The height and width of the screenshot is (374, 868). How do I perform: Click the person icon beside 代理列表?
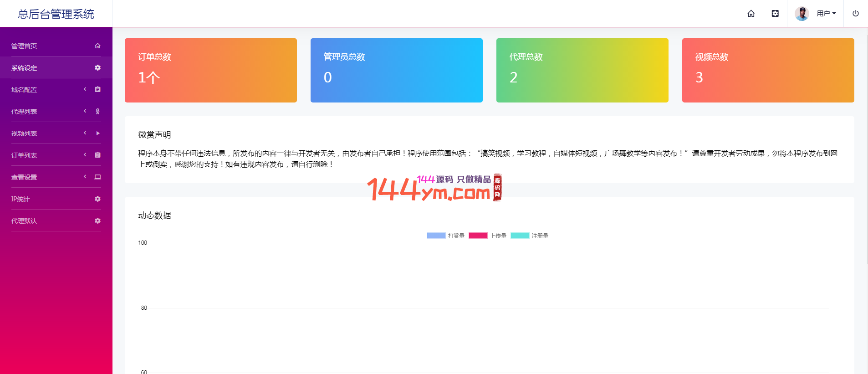(x=97, y=111)
